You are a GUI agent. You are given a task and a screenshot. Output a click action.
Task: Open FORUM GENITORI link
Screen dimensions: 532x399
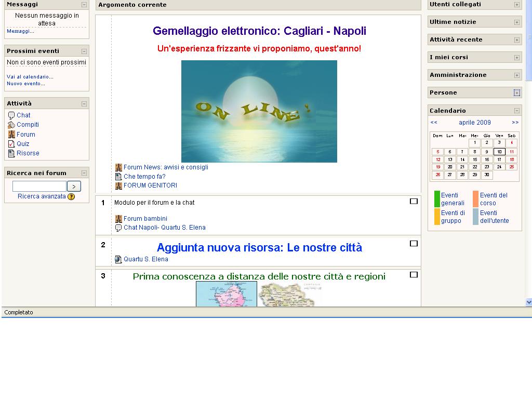point(150,185)
